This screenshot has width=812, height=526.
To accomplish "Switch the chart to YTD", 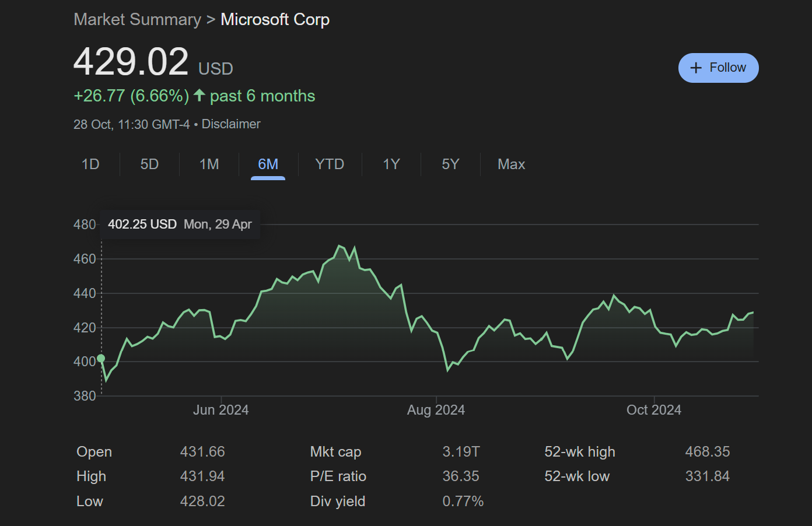I will [x=330, y=164].
